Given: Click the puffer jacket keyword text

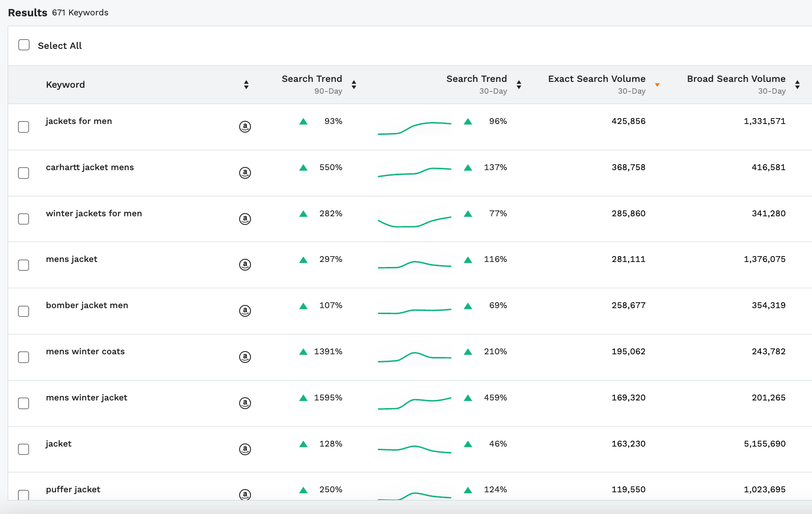Looking at the screenshot, I should [73, 490].
